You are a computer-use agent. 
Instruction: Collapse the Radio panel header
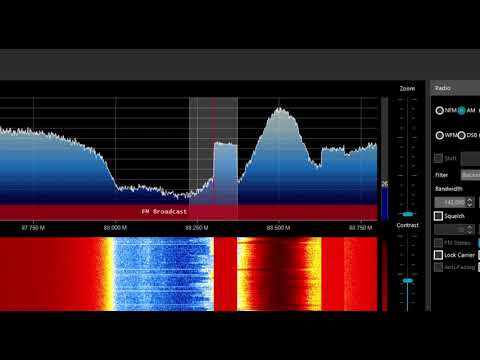455,88
